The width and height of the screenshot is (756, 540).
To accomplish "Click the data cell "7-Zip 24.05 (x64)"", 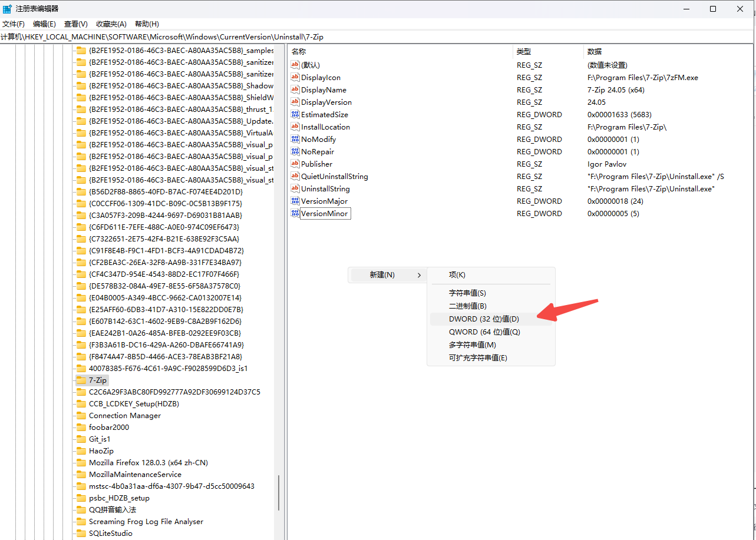I will 616,90.
